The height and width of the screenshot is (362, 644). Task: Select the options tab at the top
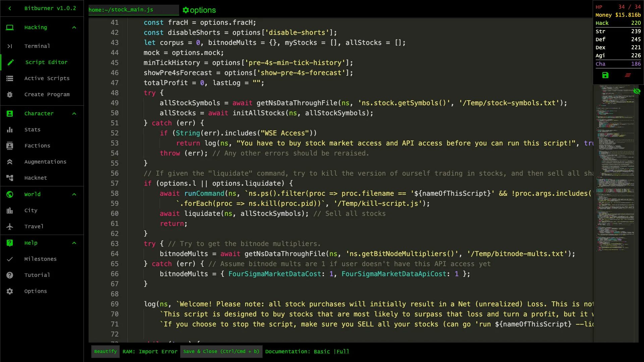[x=199, y=10]
